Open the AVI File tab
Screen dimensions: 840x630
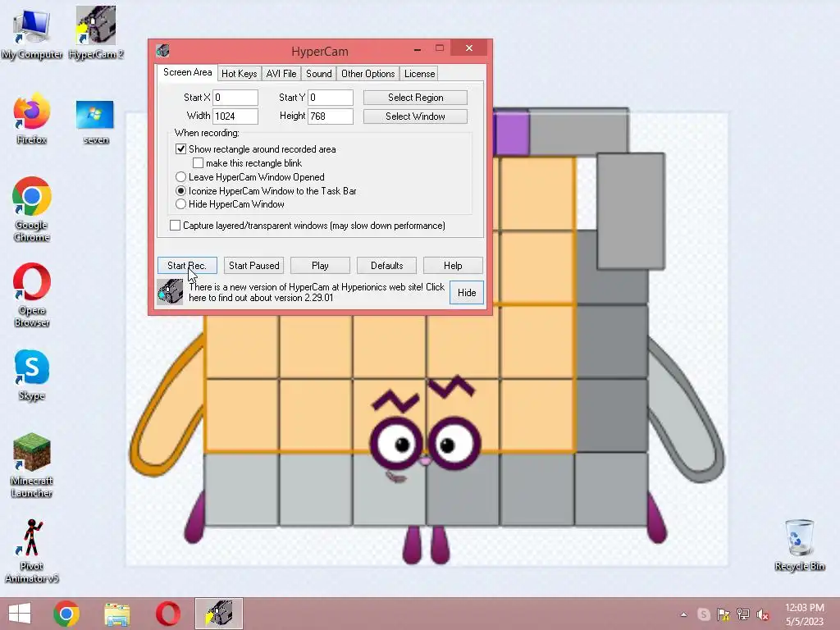pos(281,73)
